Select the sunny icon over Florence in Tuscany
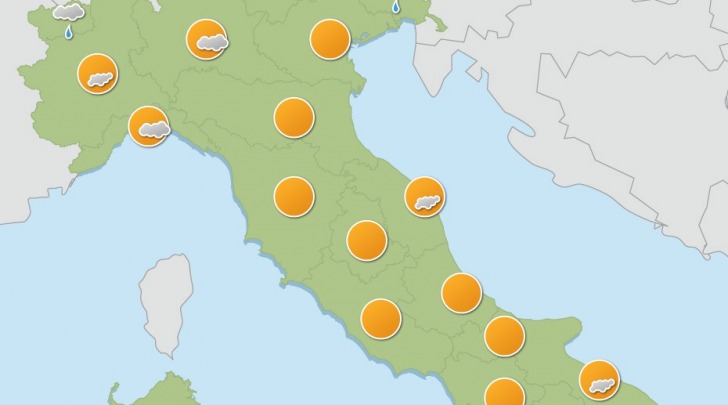 tap(294, 196)
